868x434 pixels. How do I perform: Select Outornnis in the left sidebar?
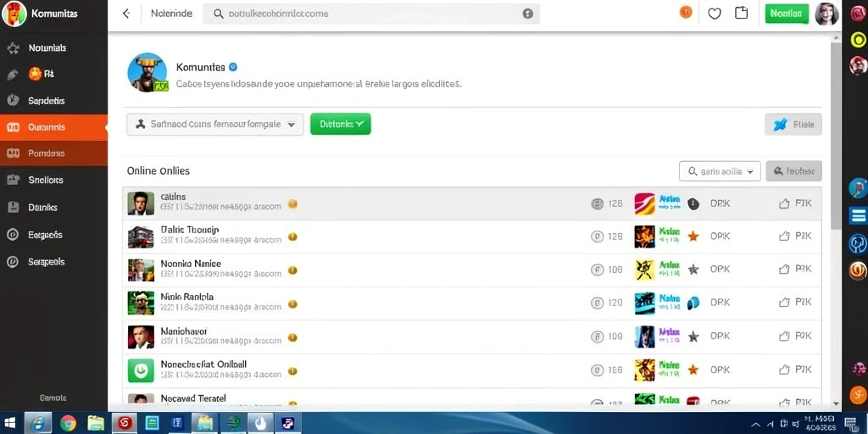click(x=53, y=127)
